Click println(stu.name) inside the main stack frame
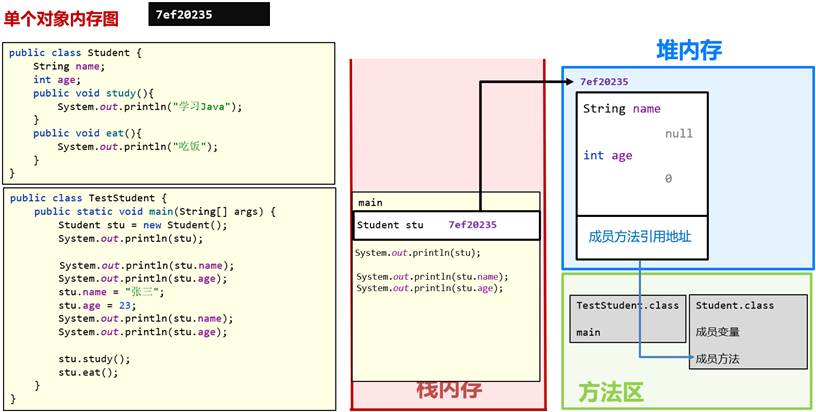This screenshot has height=412, width=816. pos(432,277)
